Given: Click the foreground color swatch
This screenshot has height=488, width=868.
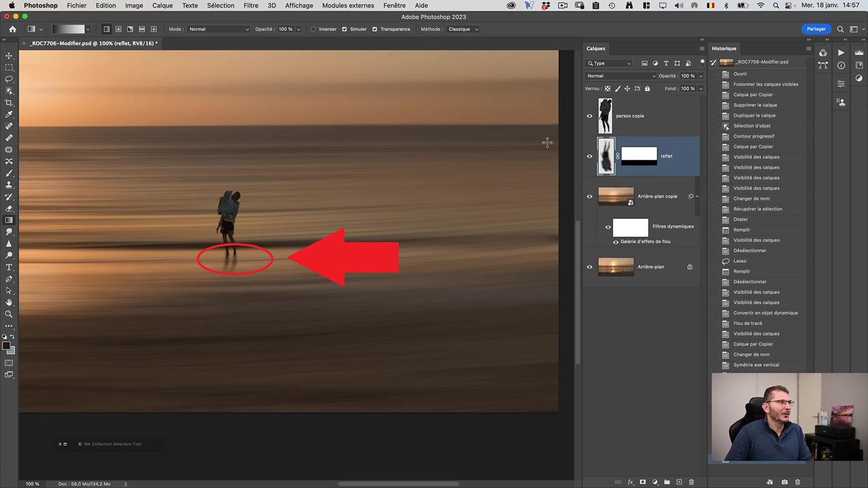Looking at the screenshot, I should tap(6, 346).
